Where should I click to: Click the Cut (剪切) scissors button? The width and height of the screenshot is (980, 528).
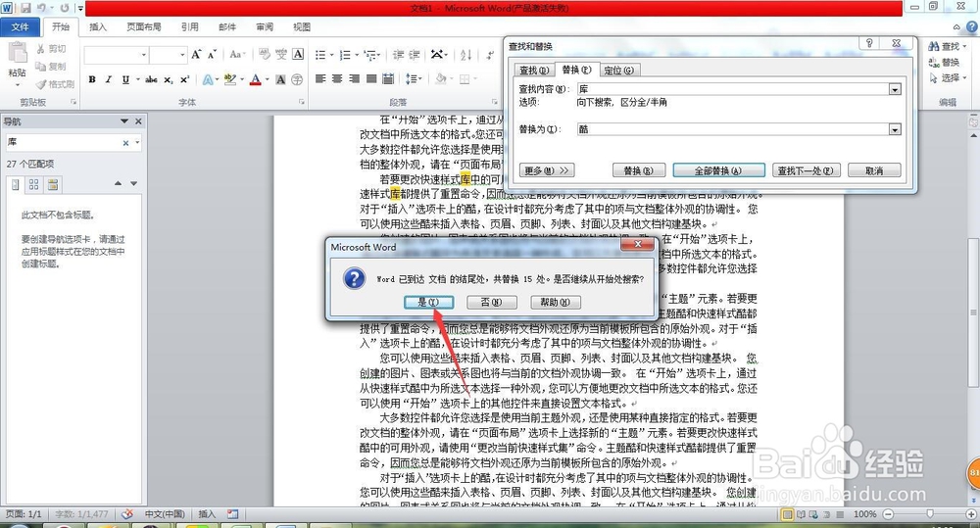(x=51, y=49)
